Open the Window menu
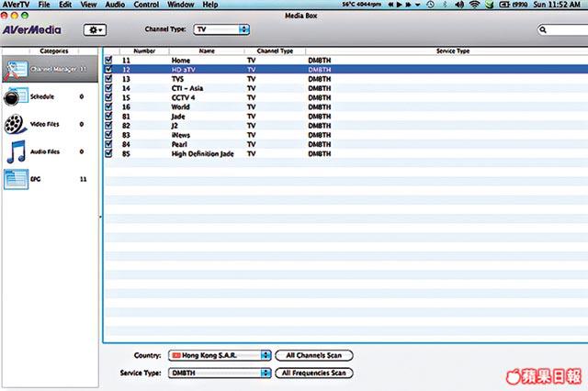588x391 pixels. coord(181,5)
